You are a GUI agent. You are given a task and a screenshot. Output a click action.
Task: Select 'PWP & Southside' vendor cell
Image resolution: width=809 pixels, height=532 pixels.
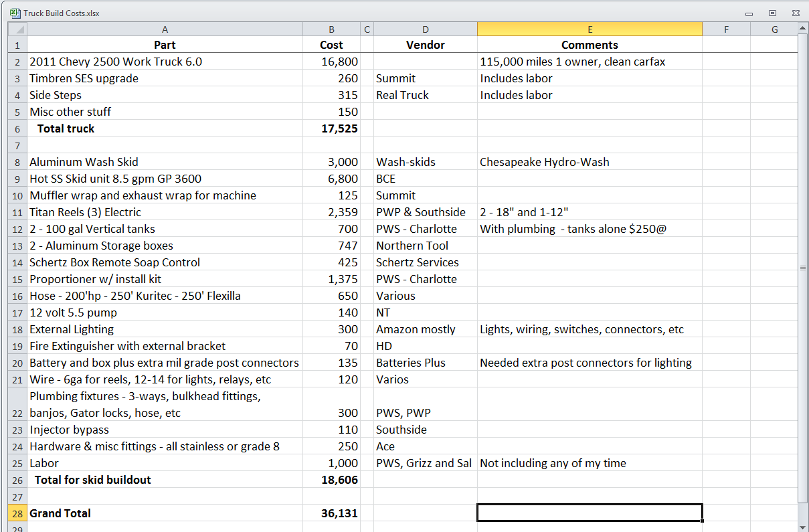(426, 212)
